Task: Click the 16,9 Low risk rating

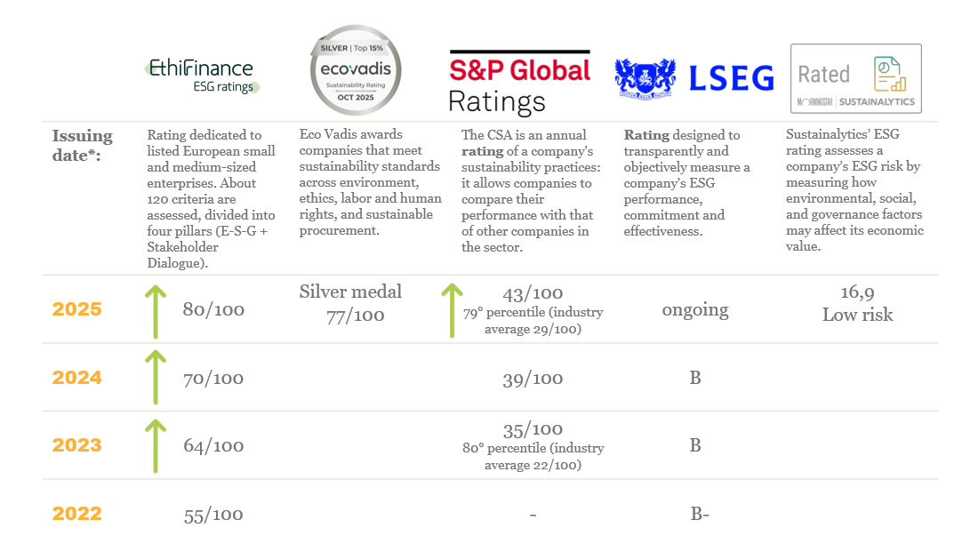Action: click(x=857, y=303)
